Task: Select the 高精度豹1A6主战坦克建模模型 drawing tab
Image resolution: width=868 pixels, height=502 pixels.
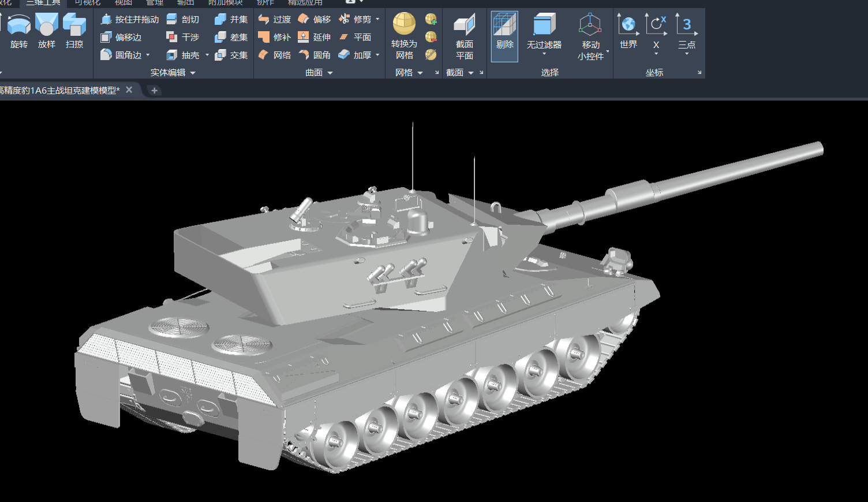Action: tap(59, 90)
